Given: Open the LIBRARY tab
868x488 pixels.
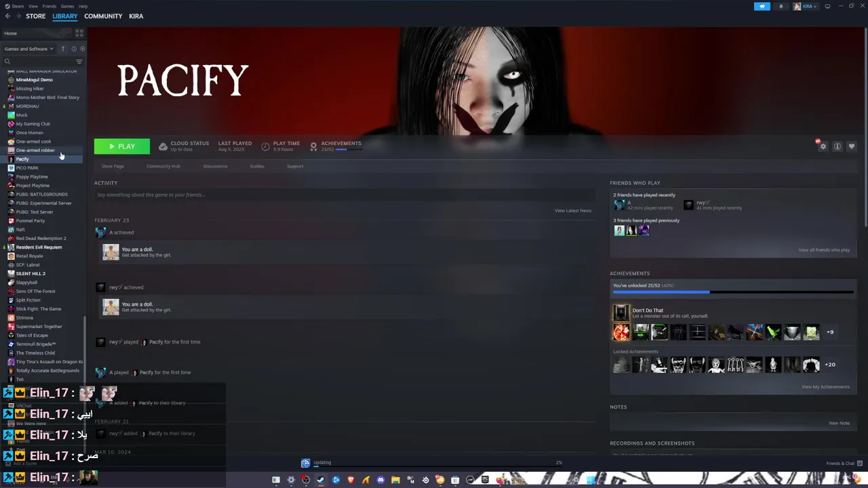Looking at the screenshot, I should pos(65,16).
